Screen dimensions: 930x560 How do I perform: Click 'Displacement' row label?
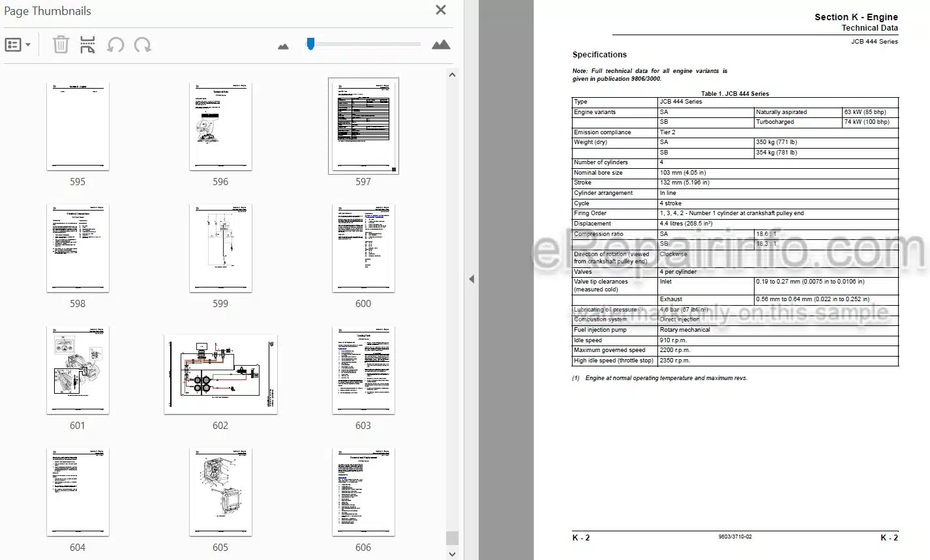point(592,224)
